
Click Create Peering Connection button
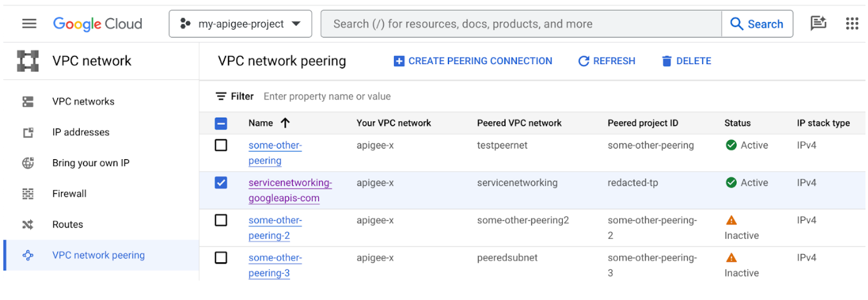point(473,61)
